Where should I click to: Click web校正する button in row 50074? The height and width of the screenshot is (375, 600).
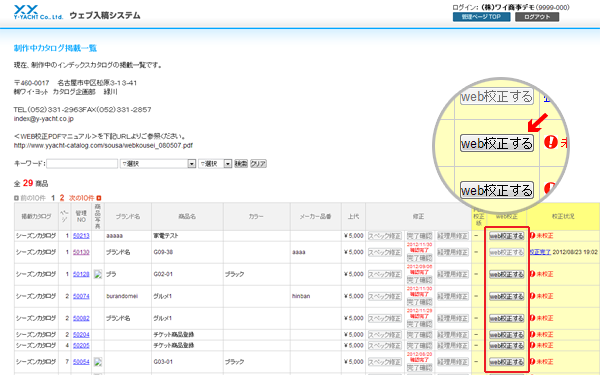tap(507, 296)
